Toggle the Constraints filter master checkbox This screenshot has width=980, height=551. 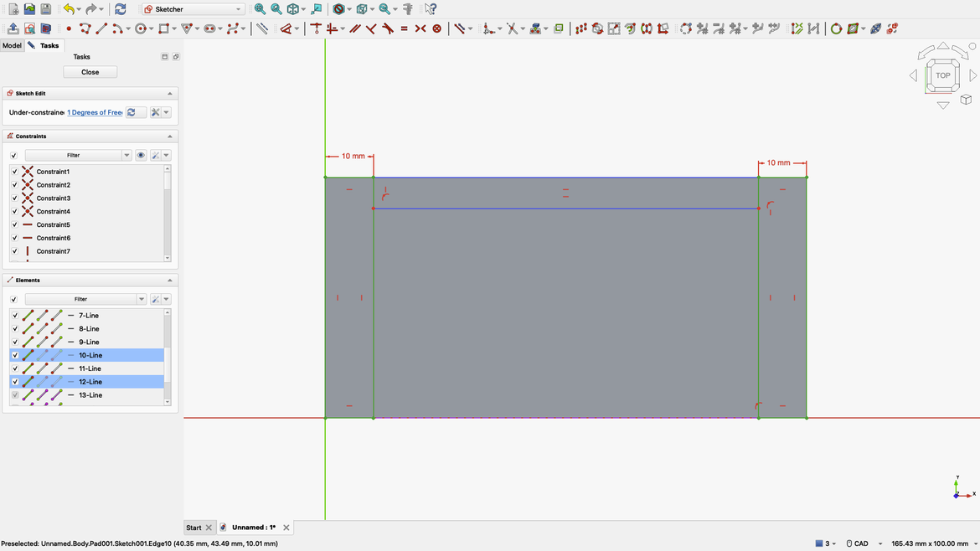click(14, 155)
